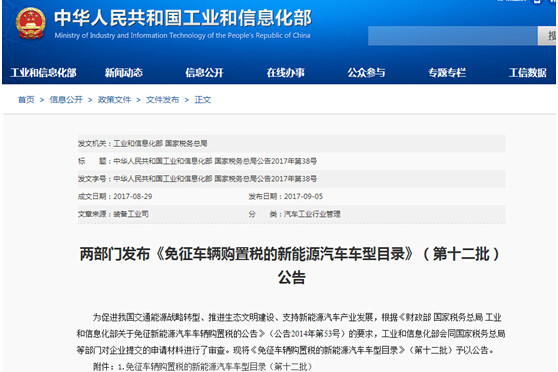Select the 标题 row announcement text
The image size is (558, 372).
[215, 161]
